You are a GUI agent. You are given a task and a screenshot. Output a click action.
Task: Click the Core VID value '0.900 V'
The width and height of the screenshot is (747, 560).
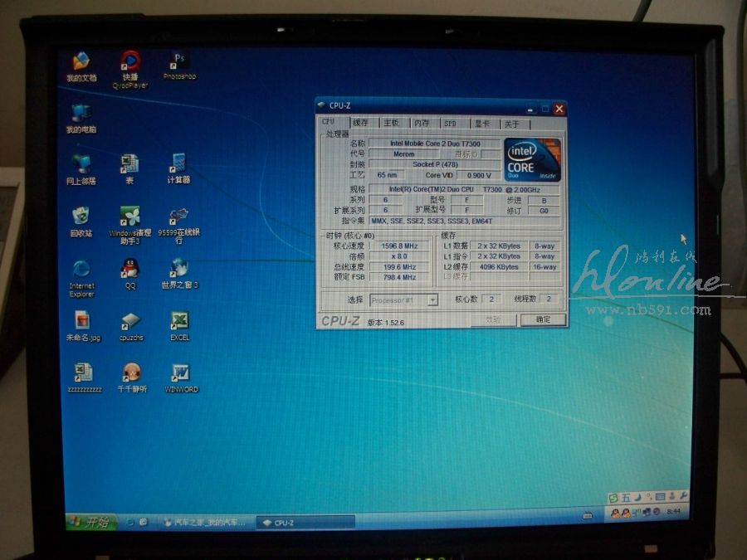pos(479,175)
